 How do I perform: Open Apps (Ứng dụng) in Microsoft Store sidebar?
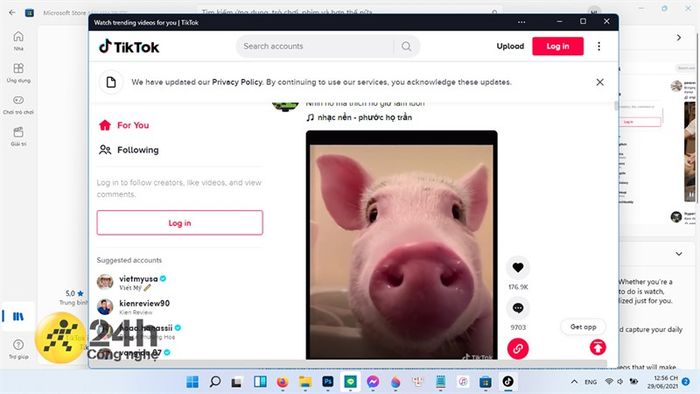(18, 73)
